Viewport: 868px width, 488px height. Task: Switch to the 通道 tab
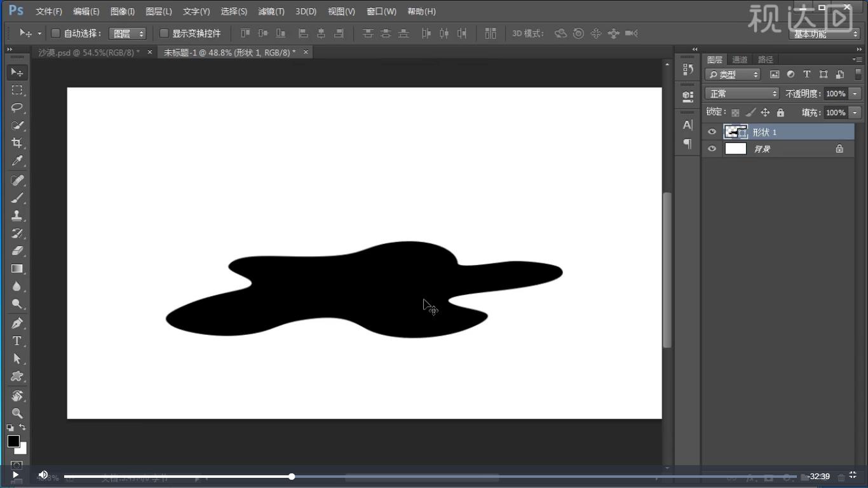[740, 60]
